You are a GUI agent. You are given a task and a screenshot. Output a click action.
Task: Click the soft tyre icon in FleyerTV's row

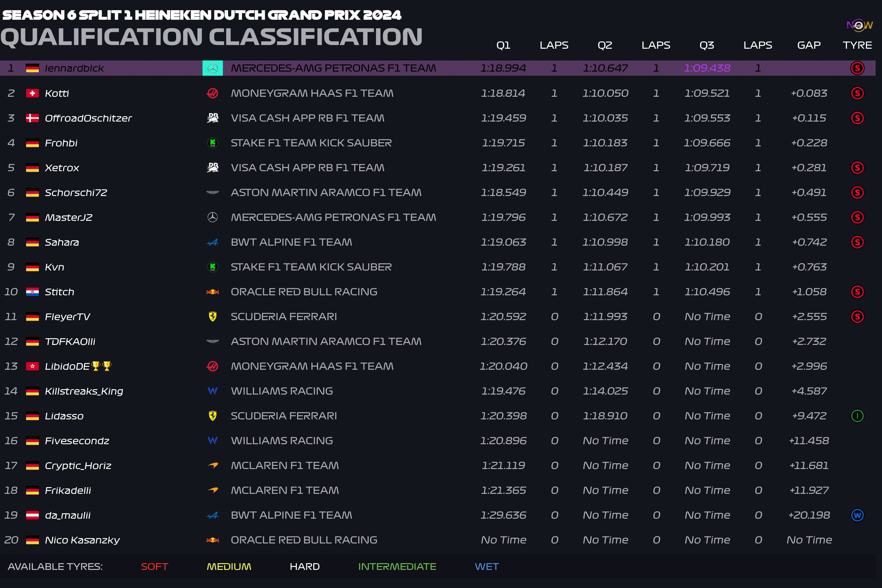click(x=857, y=317)
